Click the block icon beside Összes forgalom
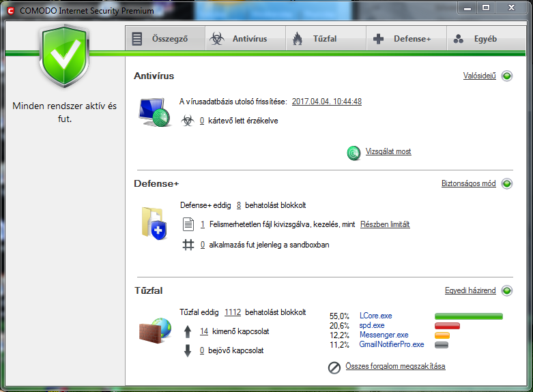The width and height of the screenshot is (533, 392). (334, 367)
